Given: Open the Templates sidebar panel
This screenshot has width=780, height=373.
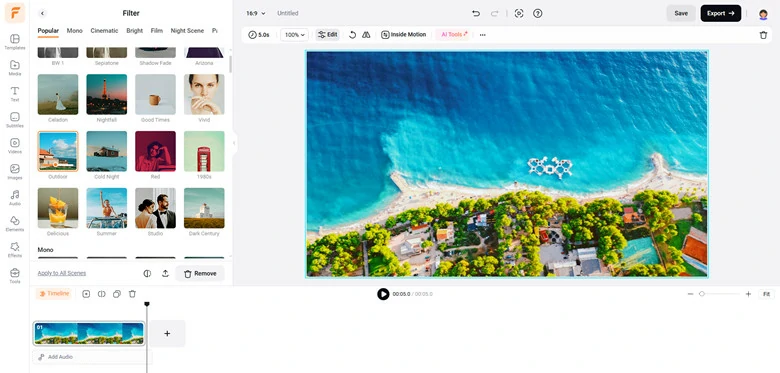Looking at the screenshot, I should (x=15, y=42).
